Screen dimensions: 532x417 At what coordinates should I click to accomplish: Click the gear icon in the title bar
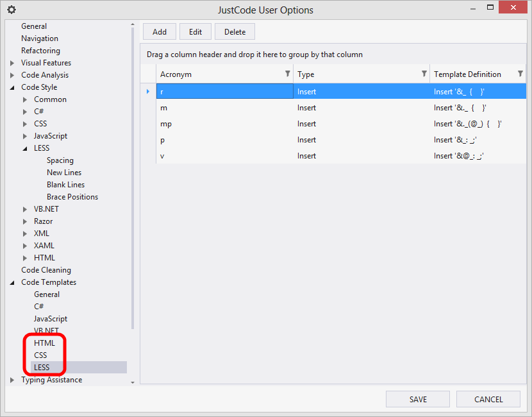coord(11,10)
